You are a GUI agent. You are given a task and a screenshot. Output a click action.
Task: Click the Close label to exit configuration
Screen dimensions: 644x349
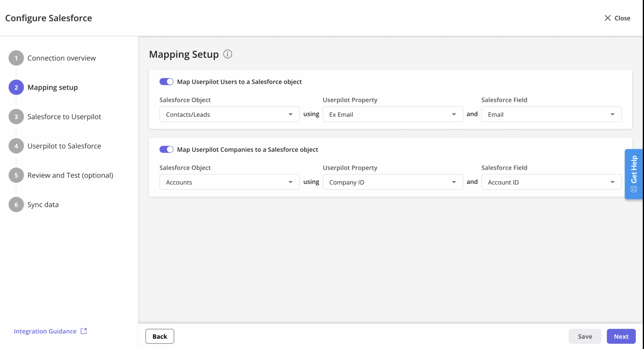point(622,18)
